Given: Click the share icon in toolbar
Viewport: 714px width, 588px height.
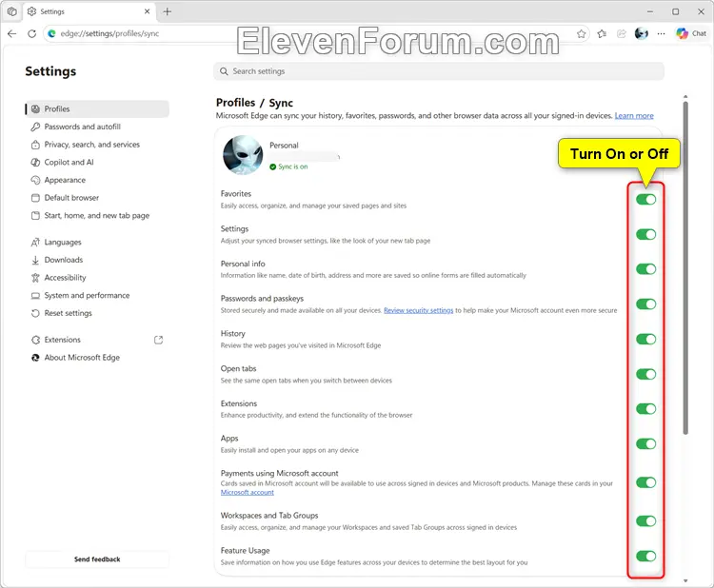Looking at the screenshot, I should (621, 33).
